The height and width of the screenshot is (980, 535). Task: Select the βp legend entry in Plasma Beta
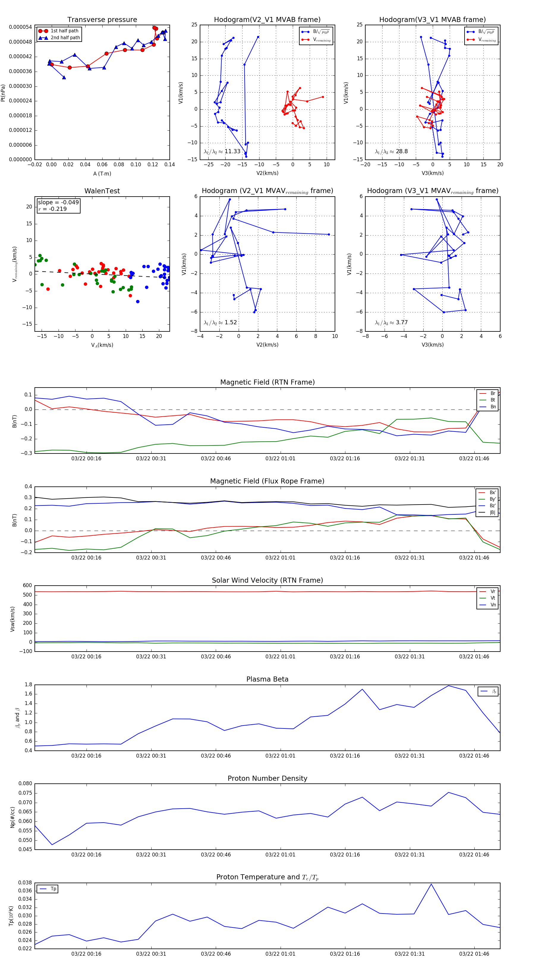coord(488,691)
